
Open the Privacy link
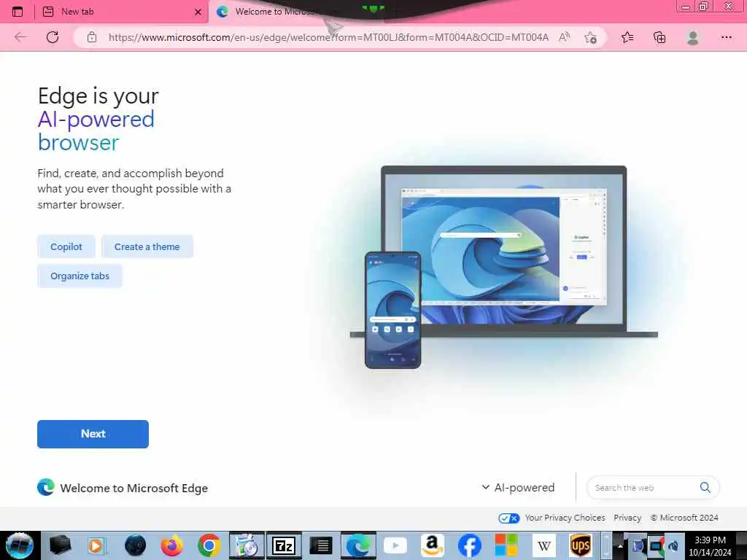pos(627,518)
